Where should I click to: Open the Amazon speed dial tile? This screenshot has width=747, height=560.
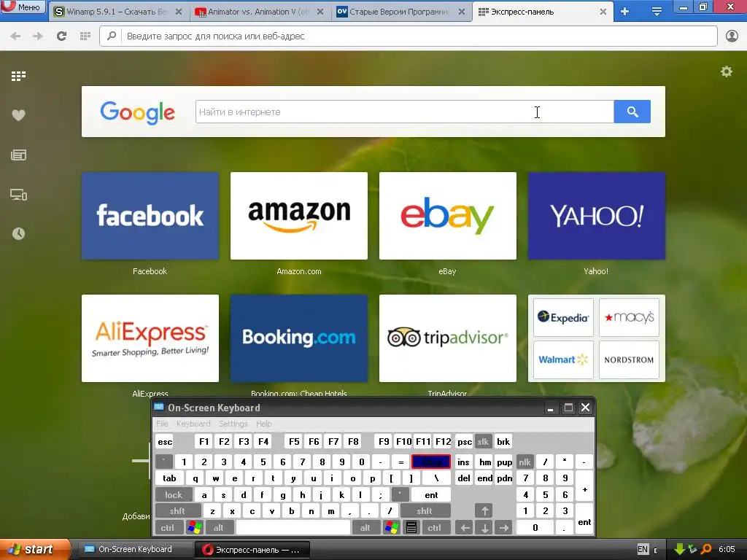click(299, 216)
